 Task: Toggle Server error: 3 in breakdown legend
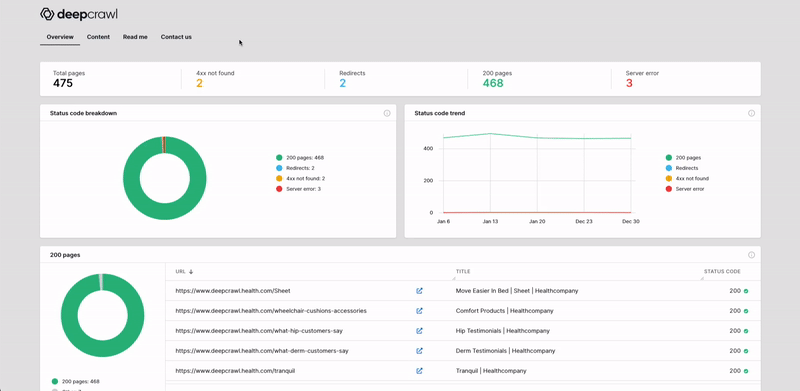[298, 189]
